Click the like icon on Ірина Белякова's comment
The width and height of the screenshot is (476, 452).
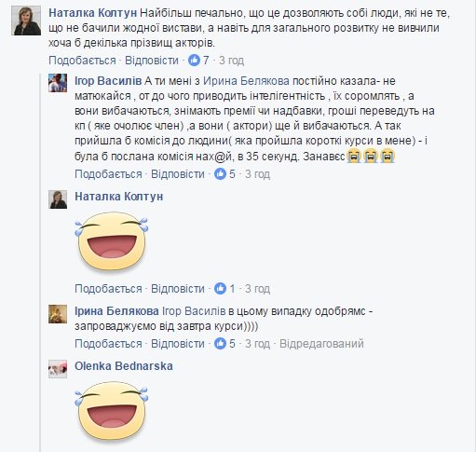click(x=220, y=343)
